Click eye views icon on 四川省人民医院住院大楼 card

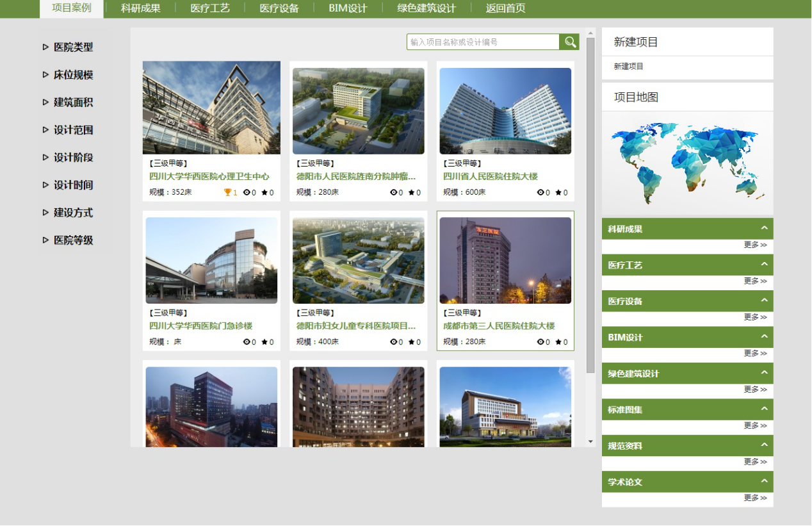click(540, 192)
